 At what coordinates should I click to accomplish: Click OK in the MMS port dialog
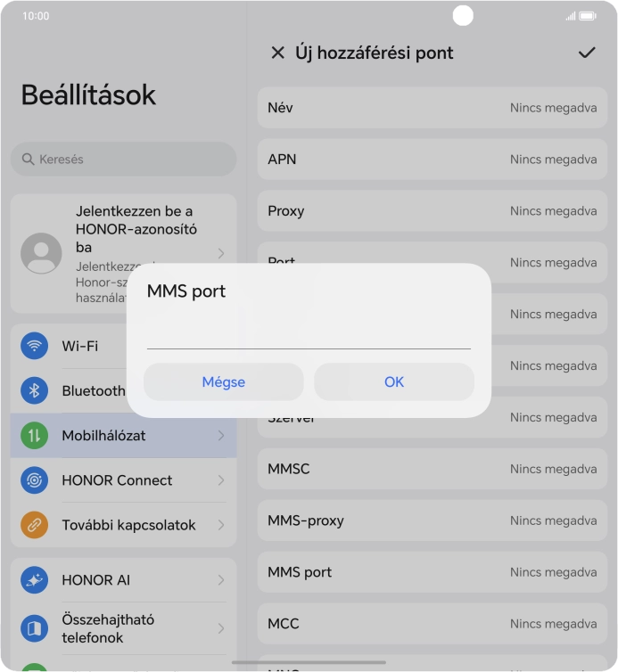click(394, 381)
